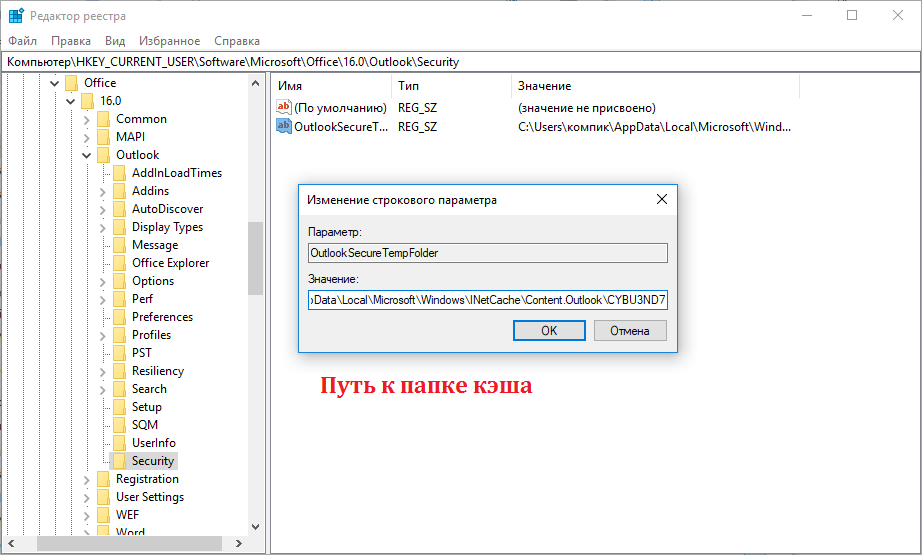Screen dimensions: 922x555
Task: Click Отмена in the edit string dialog
Action: (630, 330)
